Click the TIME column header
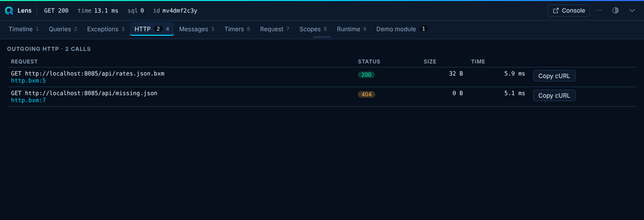 (x=478, y=61)
